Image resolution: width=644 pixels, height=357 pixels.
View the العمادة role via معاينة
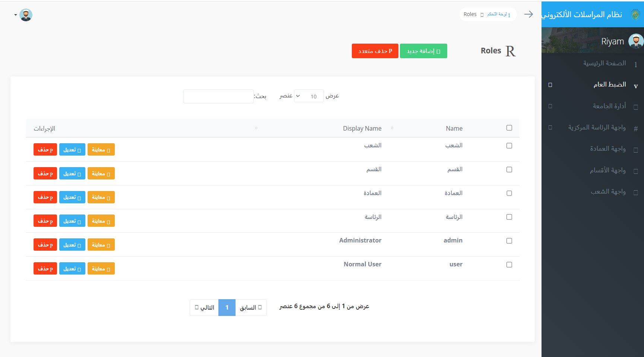point(101,197)
